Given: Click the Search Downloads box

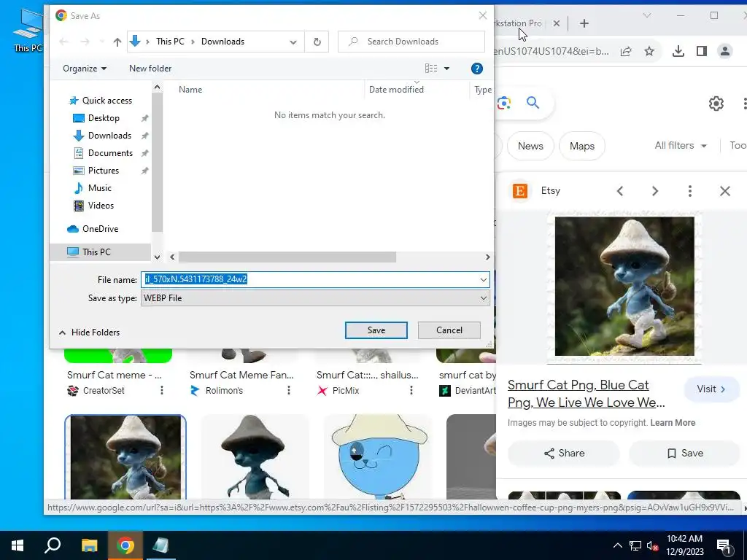Looking at the screenshot, I should (x=411, y=42).
